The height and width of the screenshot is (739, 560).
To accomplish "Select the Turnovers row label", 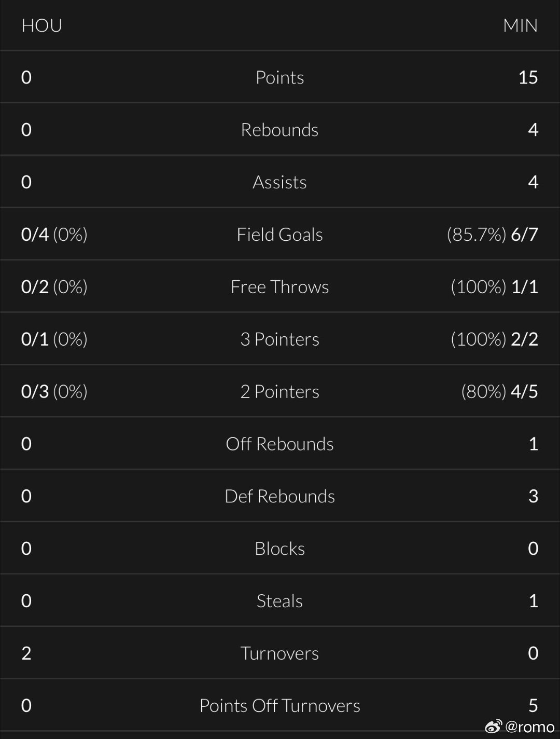I will point(279,653).
